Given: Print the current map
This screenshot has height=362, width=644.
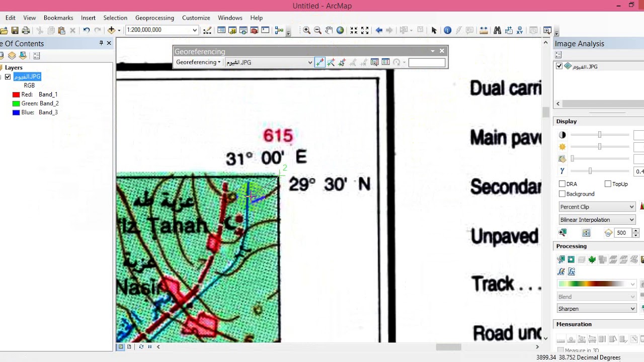Looking at the screenshot, I should tap(26, 31).
